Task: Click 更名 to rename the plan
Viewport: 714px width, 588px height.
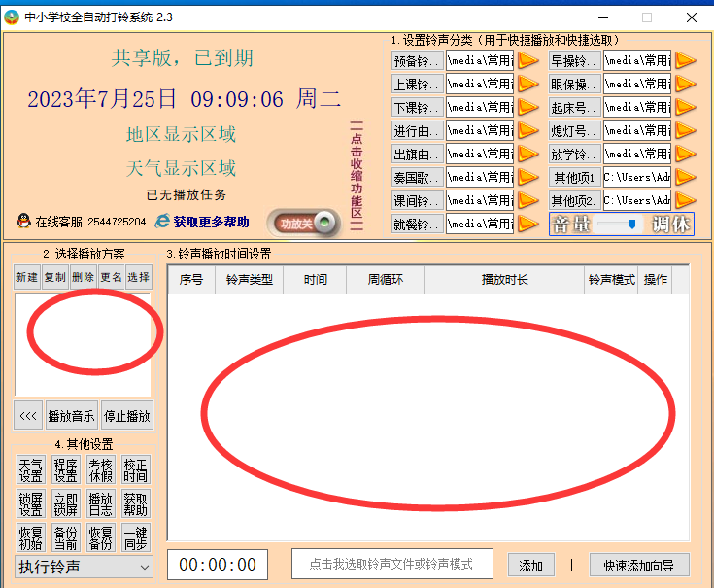Action: coord(111,277)
